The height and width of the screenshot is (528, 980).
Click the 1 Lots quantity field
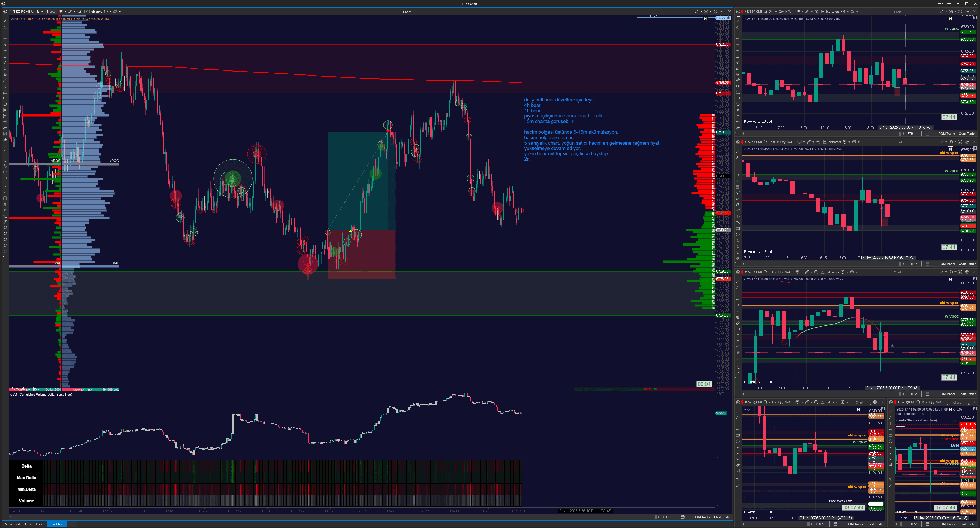coord(51,11)
